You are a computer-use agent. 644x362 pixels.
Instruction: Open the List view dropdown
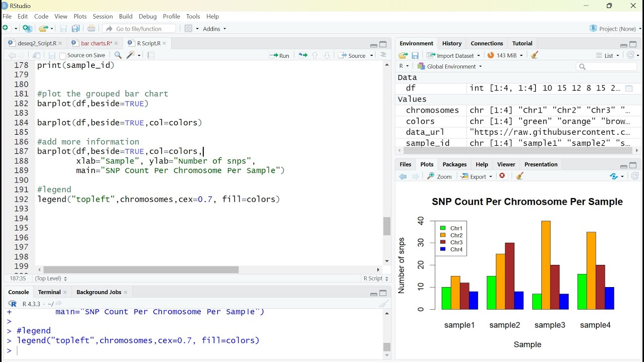click(x=608, y=55)
